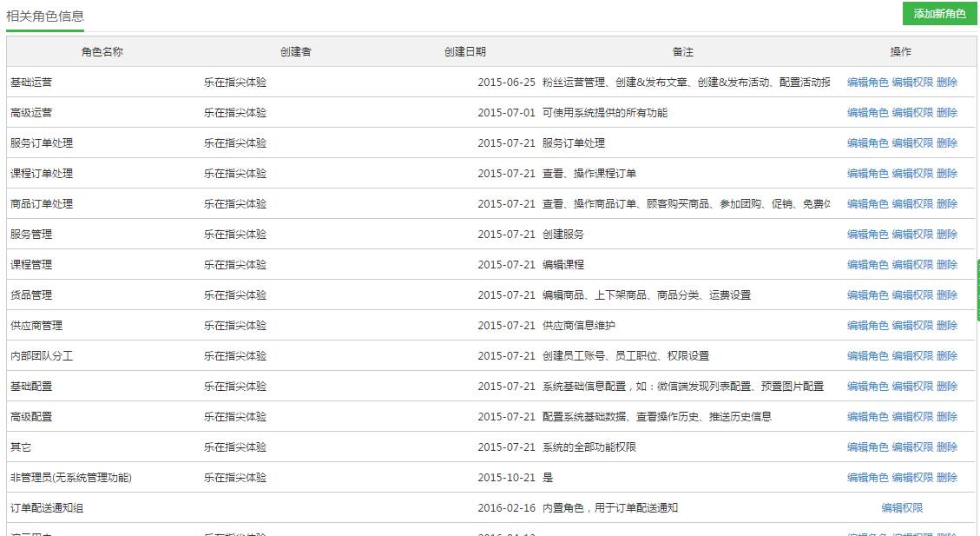Click 删除 in the 高级配置 row
Viewport: 980px width, 536px height.
pyautogui.click(x=947, y=417)
